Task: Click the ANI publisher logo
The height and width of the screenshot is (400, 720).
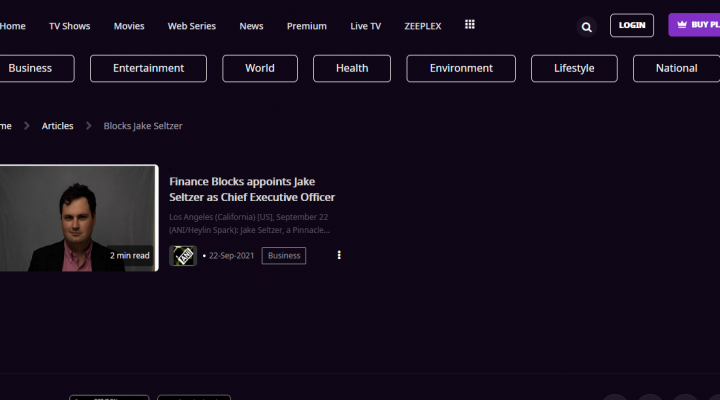Action: tap(183, 256)
